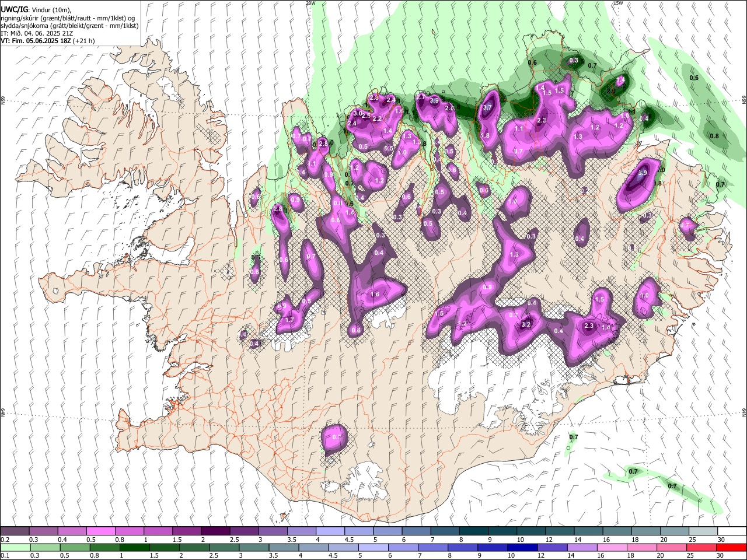Image resolution: width=747 pixels, height=560 pixels.
Task: Click the pale mint first swatch of bottom legend row
Action: [x=15, y=547]
